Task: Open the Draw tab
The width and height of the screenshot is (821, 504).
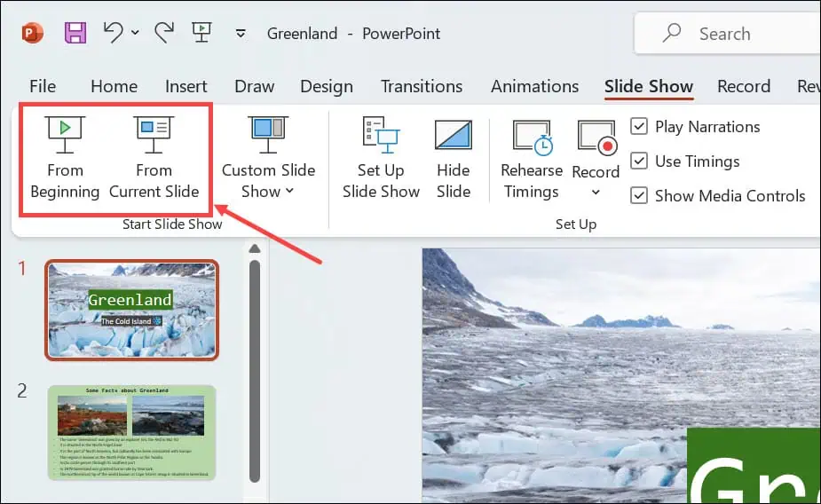Action: coord(255,86)
